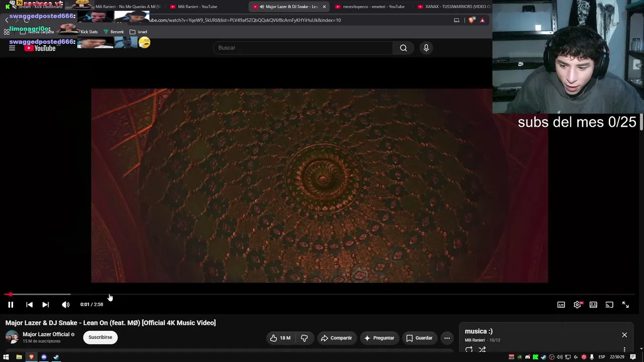The image size is (644, 362).
Task: Open the Brave Shields lion icon
Action: pos(471,20)
